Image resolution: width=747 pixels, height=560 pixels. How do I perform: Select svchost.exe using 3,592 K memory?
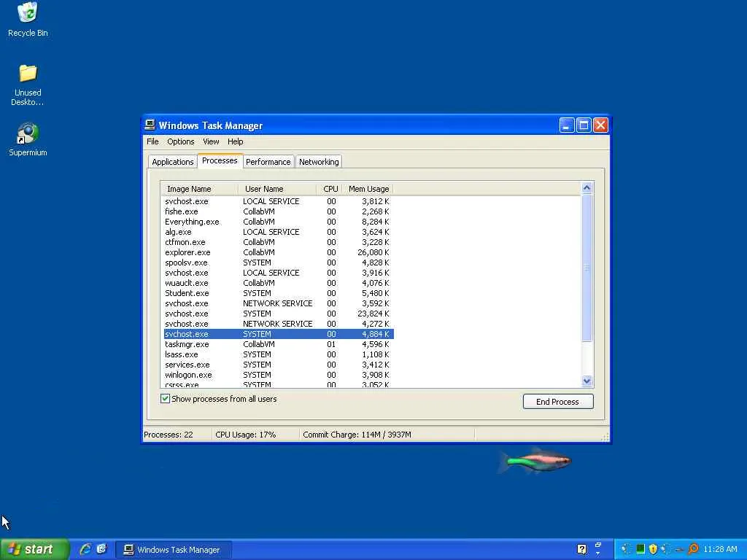pyautogui.click(x=279, y=303)
